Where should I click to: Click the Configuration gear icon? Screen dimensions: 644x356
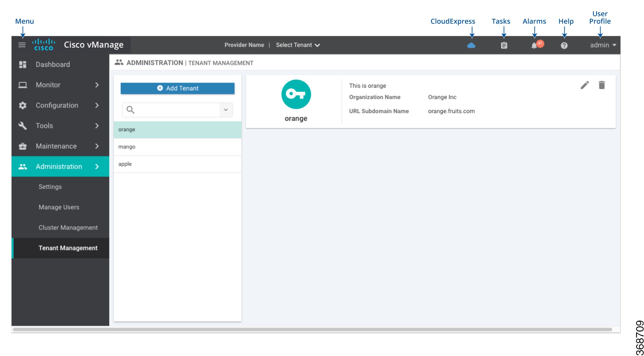(x=22, y=105)
